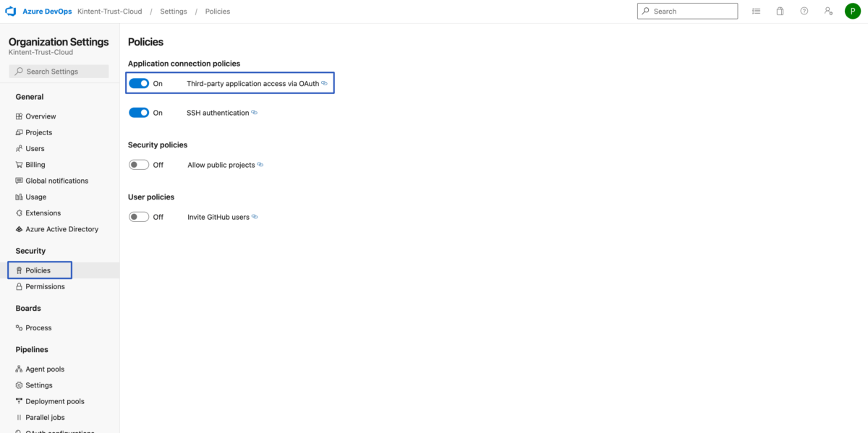Open the help question mark icon
Screen dimensions: 868x433
804,11
